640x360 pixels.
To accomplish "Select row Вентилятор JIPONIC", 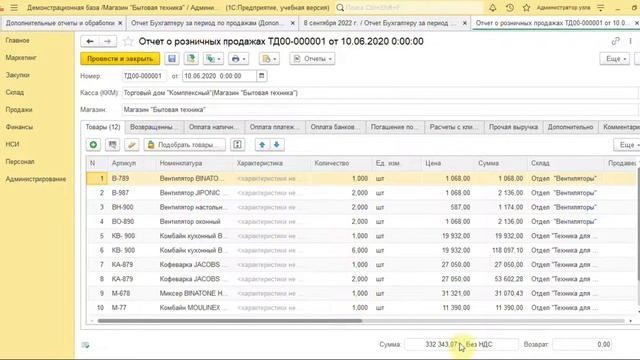I will (361, 193).
